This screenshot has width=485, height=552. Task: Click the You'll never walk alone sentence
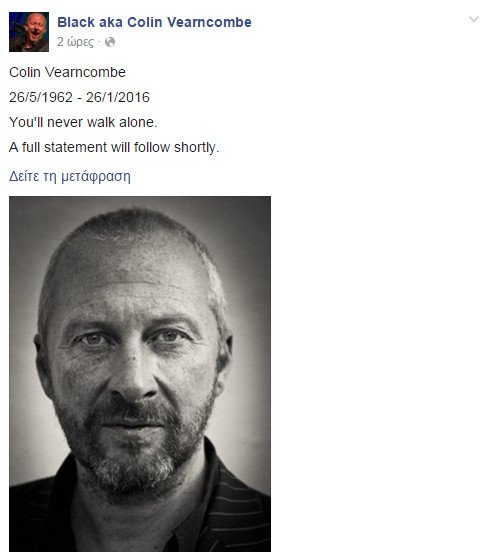(83, 122)
